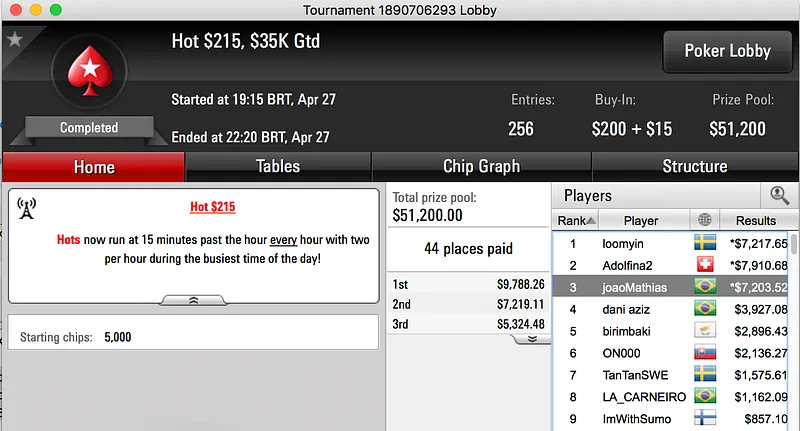Select player birimbaki in the list

630,331
